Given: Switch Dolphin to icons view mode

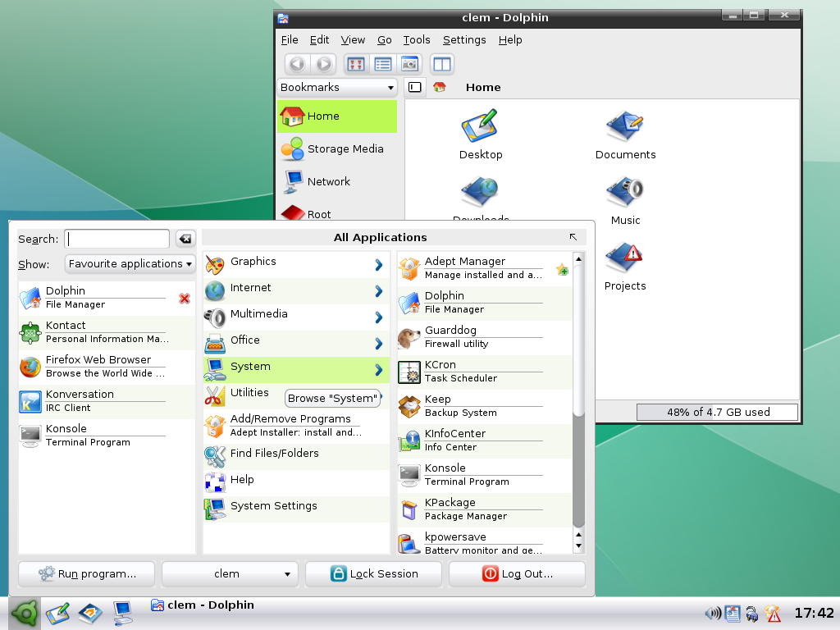Looking at the screenshot, I should click(355, 64).
